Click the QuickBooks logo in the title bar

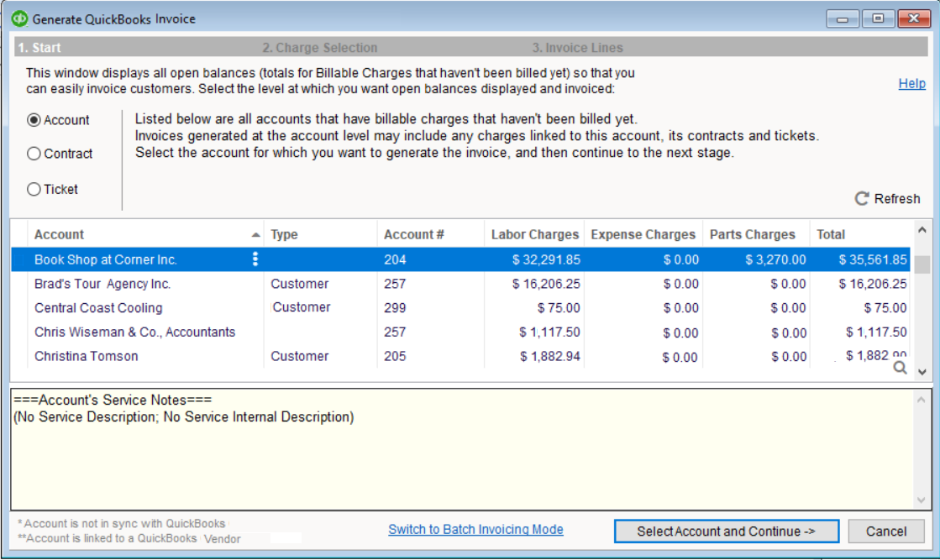21,18
